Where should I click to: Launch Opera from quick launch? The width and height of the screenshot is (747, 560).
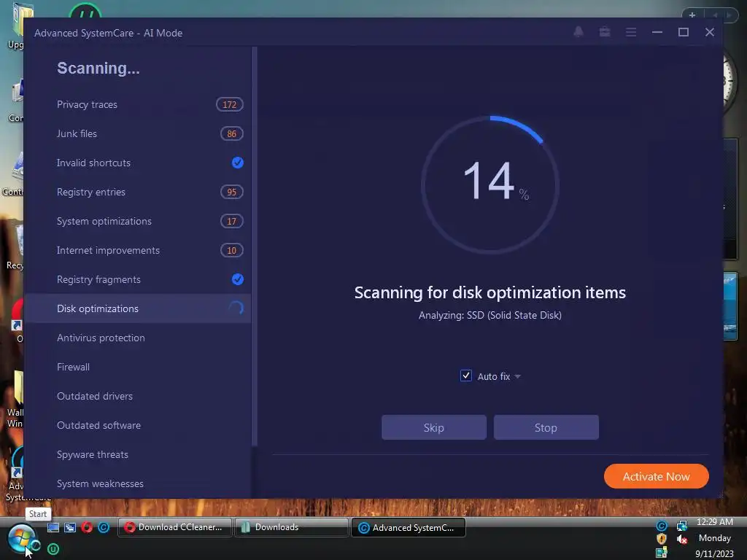pos(87,528)
